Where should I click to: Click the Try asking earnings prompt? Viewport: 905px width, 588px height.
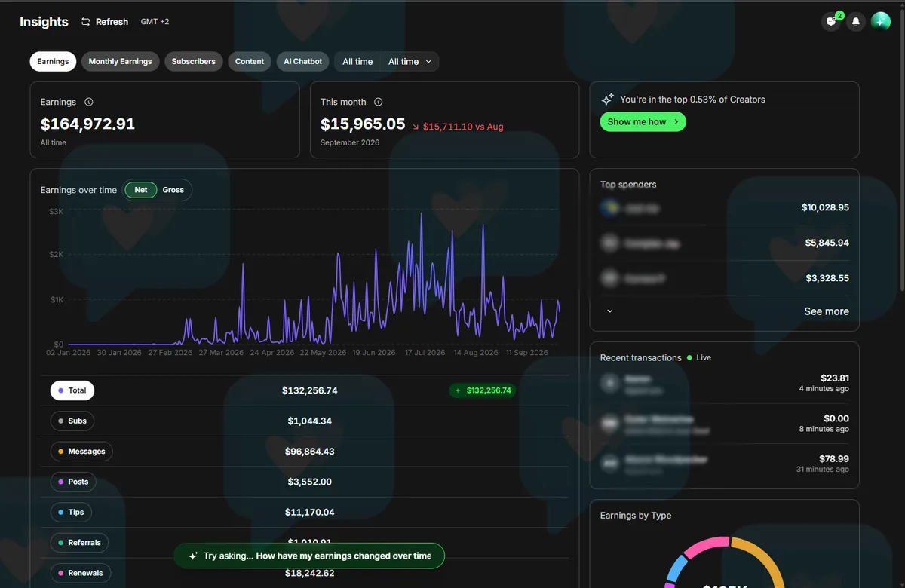coord(309,556)
